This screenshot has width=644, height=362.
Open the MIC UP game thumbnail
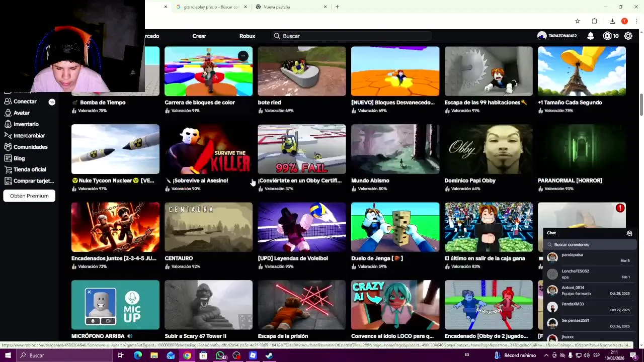(115, 305)
